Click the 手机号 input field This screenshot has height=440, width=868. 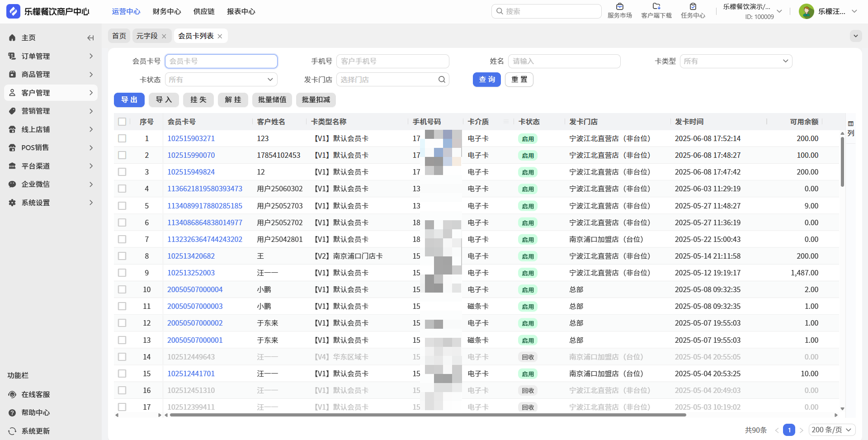(393, 61)
